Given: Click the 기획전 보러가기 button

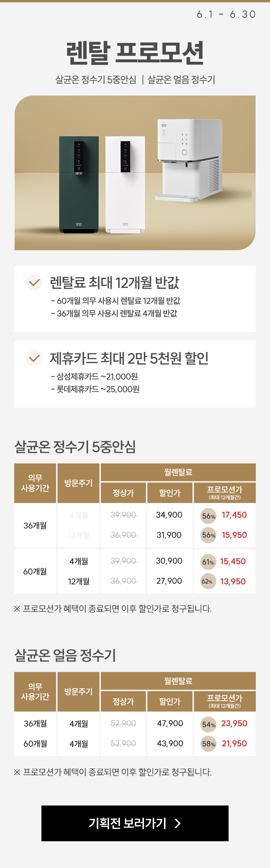Looking at the screenshot, I should [x=135, y=823].
